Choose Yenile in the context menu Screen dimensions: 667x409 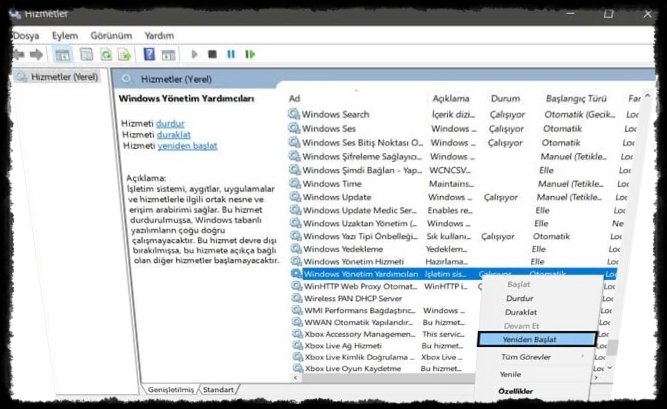tap(510, 374)
